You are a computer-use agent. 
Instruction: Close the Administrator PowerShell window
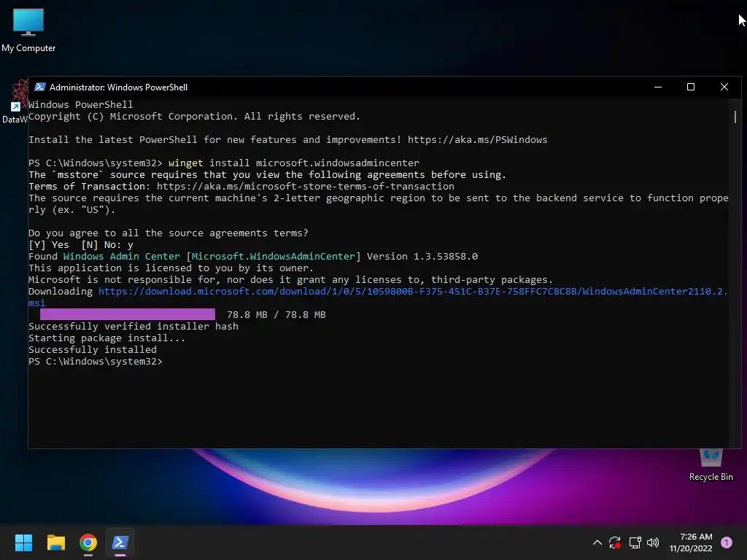724,87
